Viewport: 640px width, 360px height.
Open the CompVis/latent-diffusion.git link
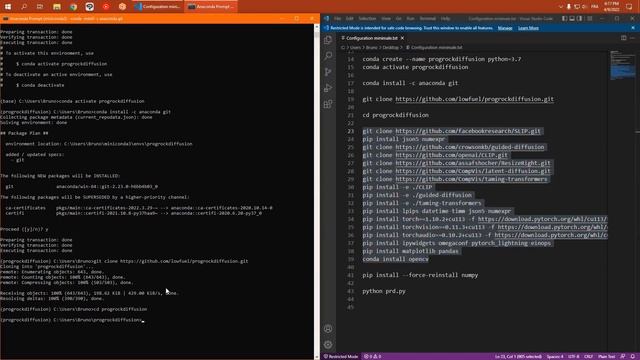(473, 171)
